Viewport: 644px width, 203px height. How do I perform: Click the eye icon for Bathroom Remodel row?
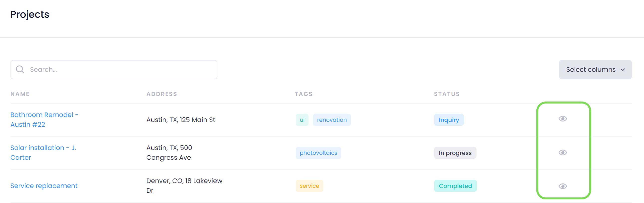tap(562, 119)
